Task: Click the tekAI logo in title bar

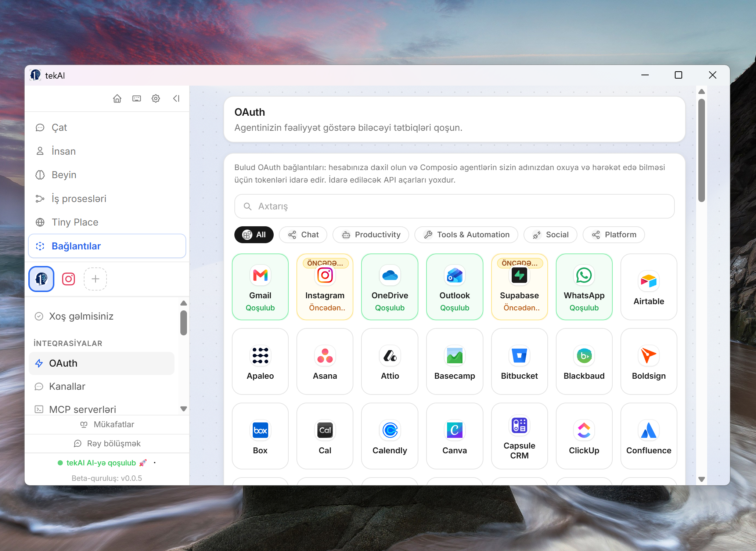Action: coord(35,75)
